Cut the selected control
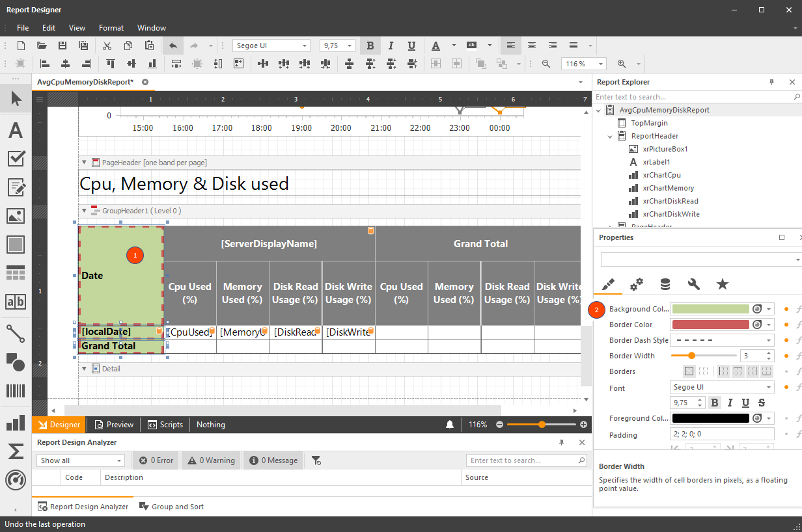Screen dimensions: 802x532 pyautogui.click(x=107, y=46)
